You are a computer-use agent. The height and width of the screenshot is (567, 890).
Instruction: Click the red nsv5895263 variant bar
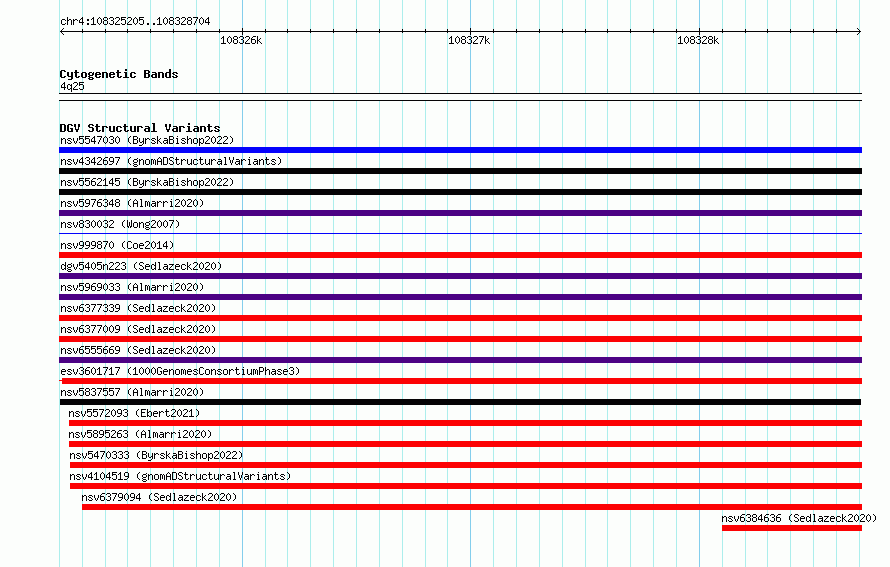465,444
